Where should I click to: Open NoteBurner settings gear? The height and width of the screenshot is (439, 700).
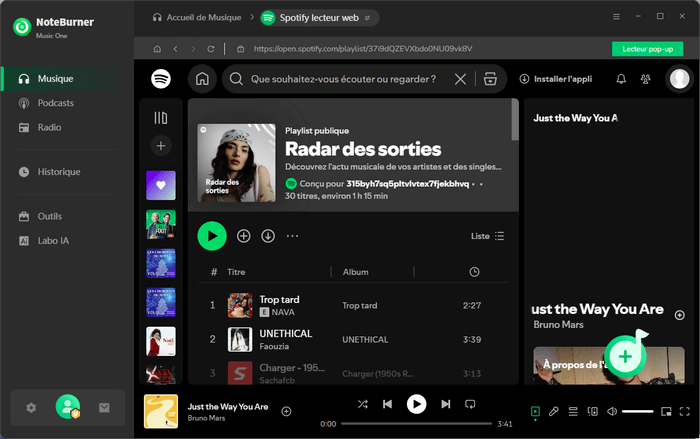pyautogui.click(x=31, y=408)
